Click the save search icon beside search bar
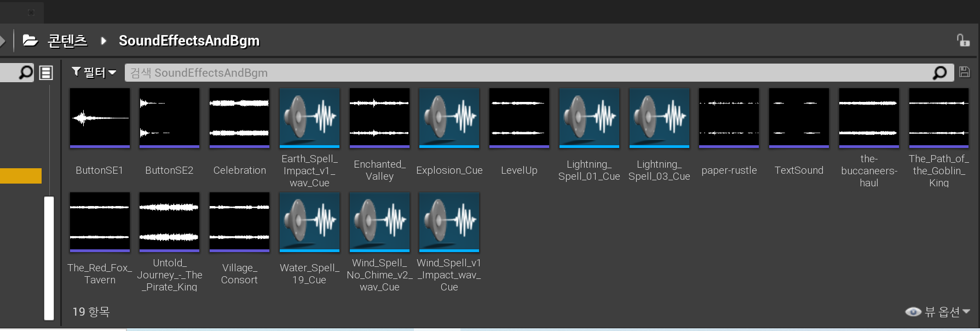Screen dimensions: 980x331 pos(965,72)
